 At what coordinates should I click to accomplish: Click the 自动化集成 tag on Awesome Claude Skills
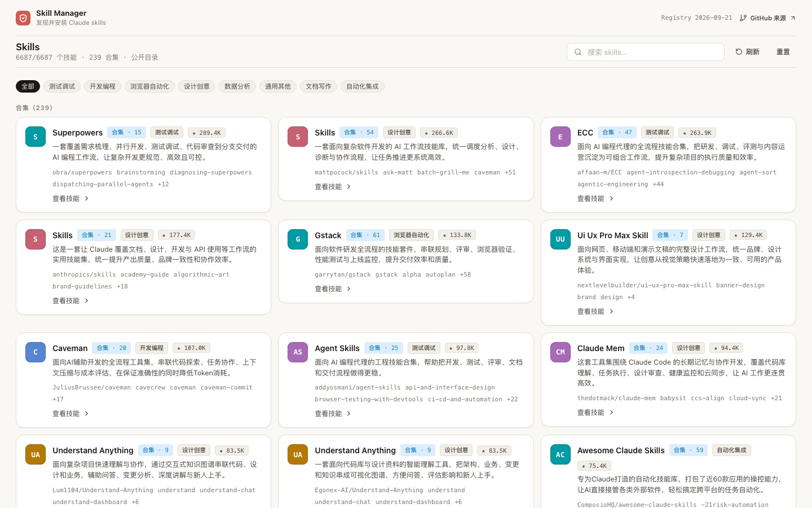click(x=731, y=450)
